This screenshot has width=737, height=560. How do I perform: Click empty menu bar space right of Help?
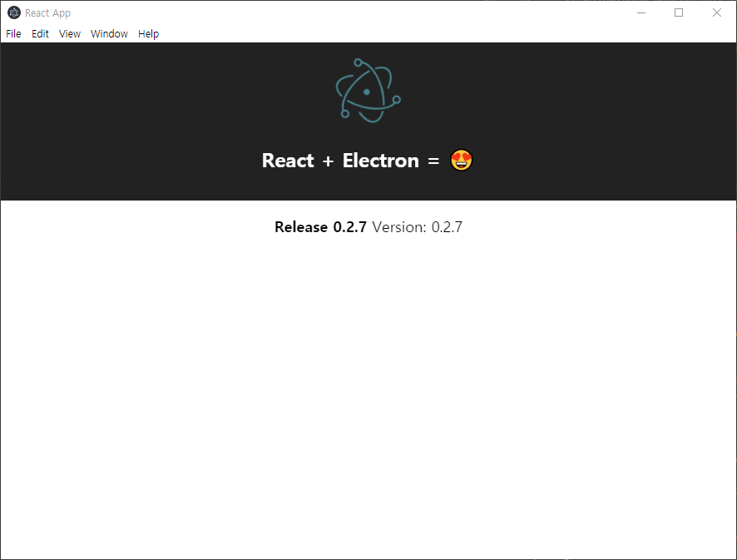[x=416, y=34]
